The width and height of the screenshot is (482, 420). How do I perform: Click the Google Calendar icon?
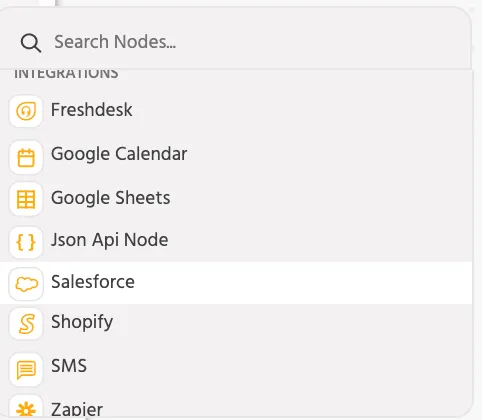[x=26, y=157]
